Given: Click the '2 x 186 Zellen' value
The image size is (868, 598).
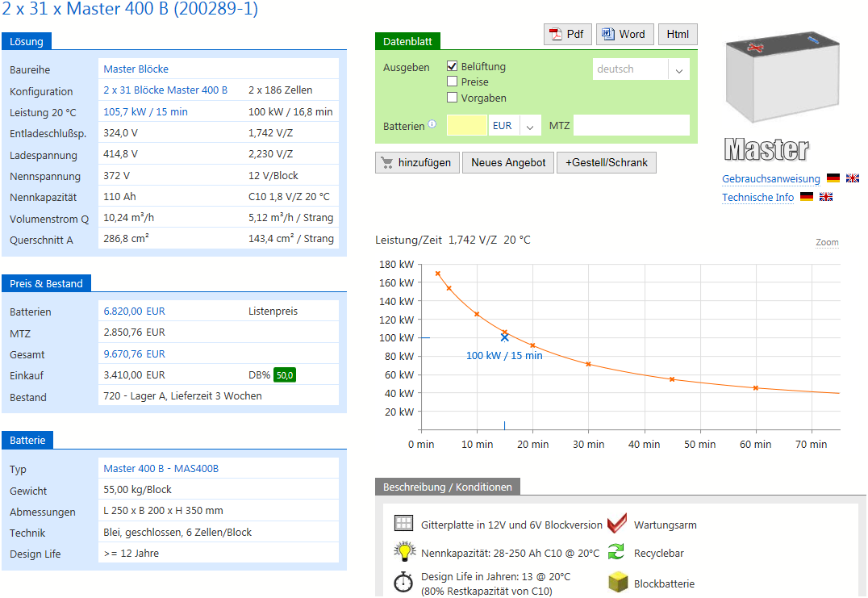Looking at the screenshot, I should coord(281,90).
